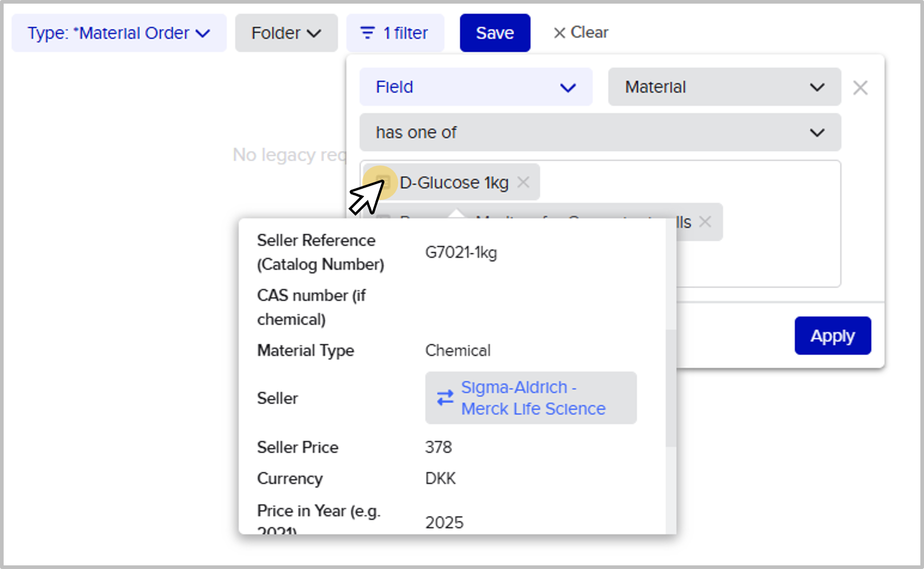Click the linked-record arrows icon on Seller
This screenshot has width=924, height=569.
tap(445, 398)
